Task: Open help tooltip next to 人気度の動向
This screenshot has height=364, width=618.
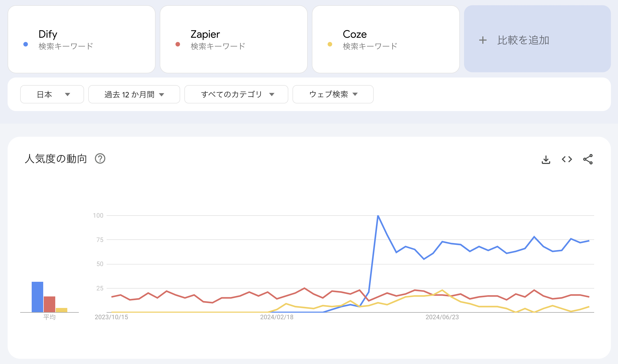Action: pos(100,159)
